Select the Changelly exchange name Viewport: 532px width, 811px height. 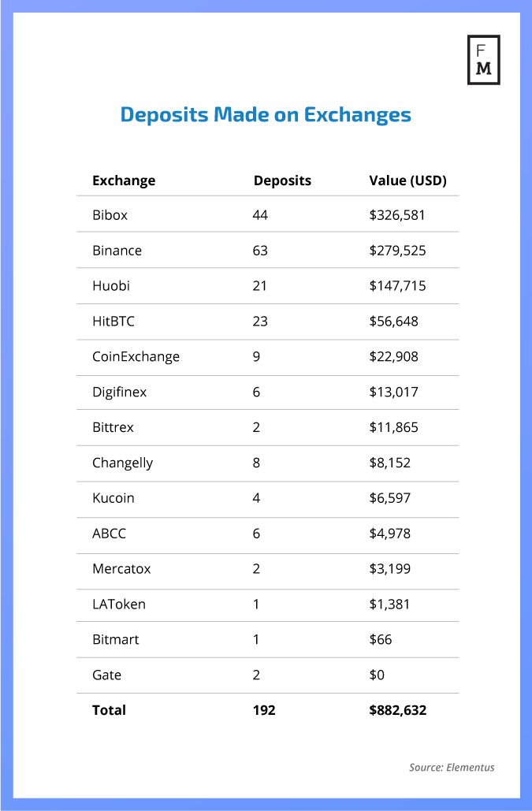point(122,463)
